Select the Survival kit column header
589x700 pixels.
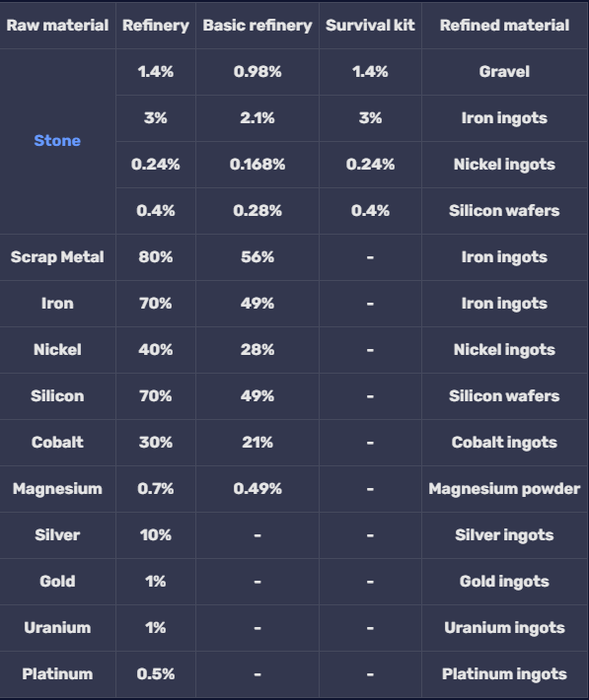click(370, 26)
